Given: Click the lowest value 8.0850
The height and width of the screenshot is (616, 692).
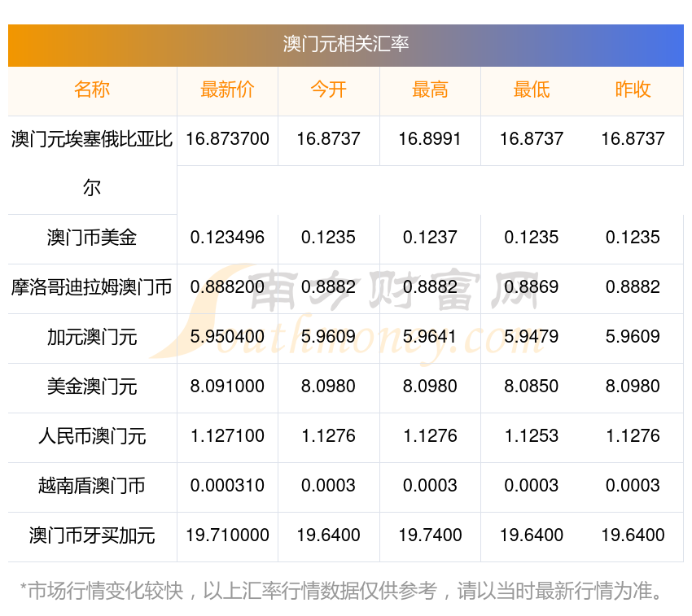Looking at the screenshot, I should (x=532, y=387).
